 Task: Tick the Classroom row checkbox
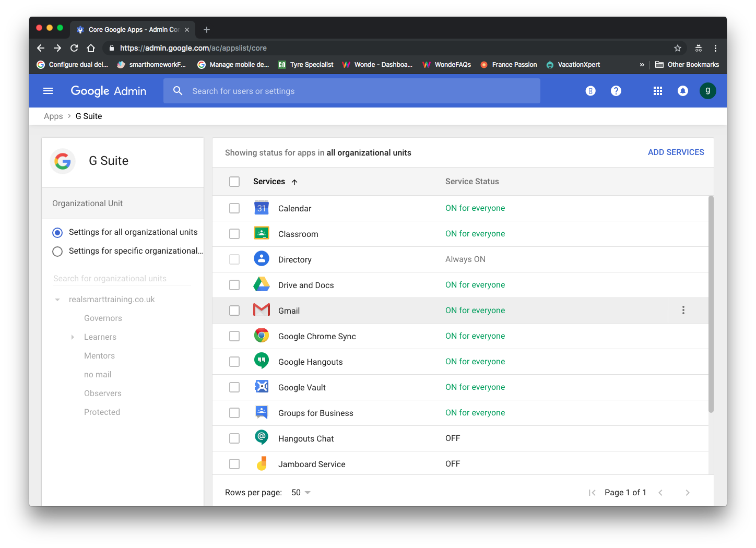pos(234,234)
